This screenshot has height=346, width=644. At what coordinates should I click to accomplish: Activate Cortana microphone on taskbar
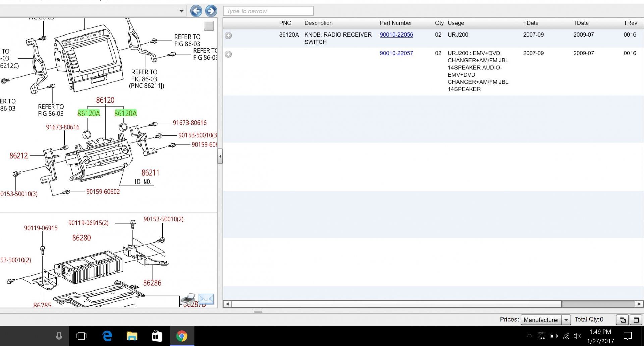(59, 336)
